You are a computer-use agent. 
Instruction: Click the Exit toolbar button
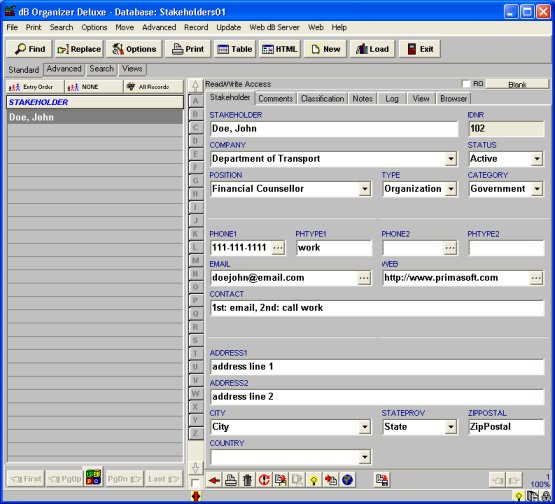coord(419,49)
